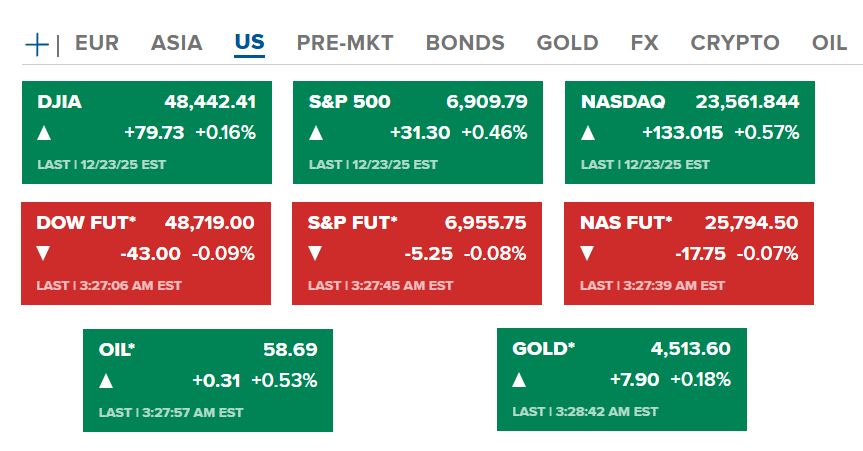Click the up arrow in GOLD tile
Viewport: 863px width, 451px height.
[519, 381]
